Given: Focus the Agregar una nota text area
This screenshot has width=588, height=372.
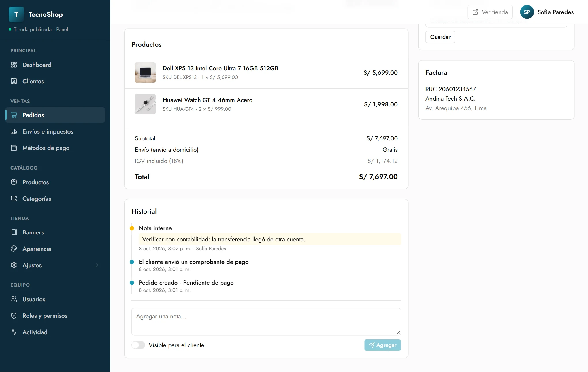Looking at the screenshot, I should (266, 322).
